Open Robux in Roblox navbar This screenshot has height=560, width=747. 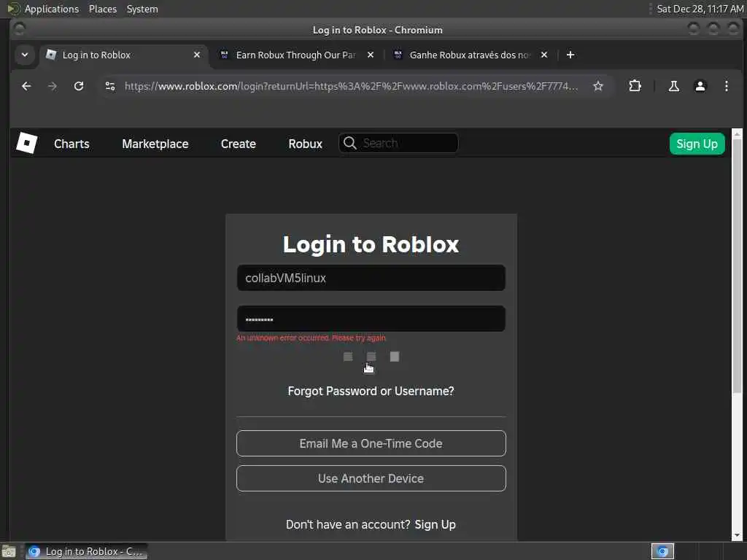[306, 144]
